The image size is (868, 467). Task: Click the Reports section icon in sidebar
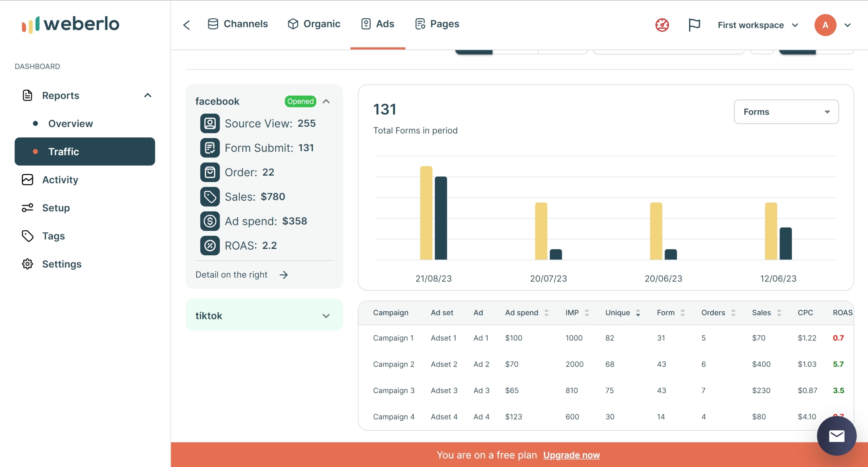(27, 95)
